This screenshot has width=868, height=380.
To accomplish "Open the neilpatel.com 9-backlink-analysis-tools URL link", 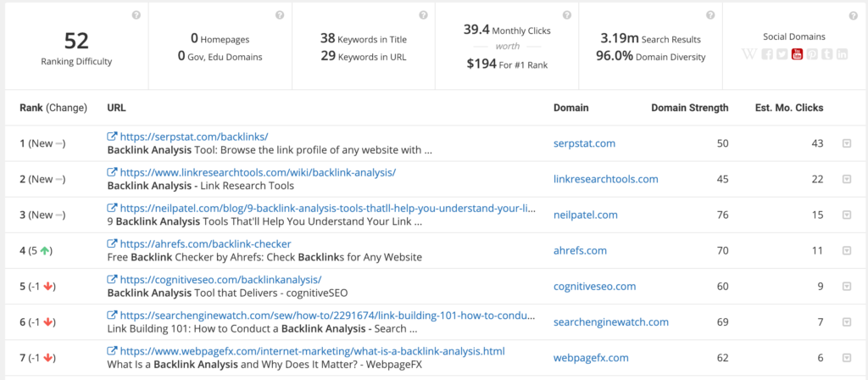I will click(x=328, y=209).
